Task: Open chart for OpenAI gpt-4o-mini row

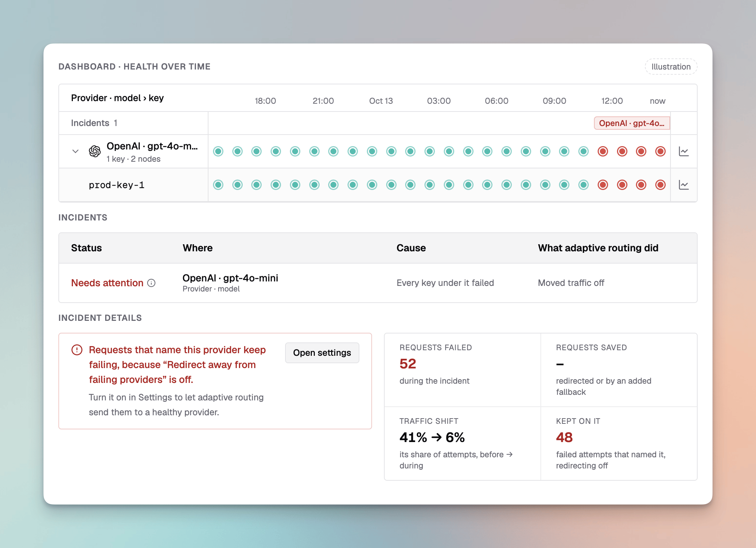Action: [x=684, y=151]
